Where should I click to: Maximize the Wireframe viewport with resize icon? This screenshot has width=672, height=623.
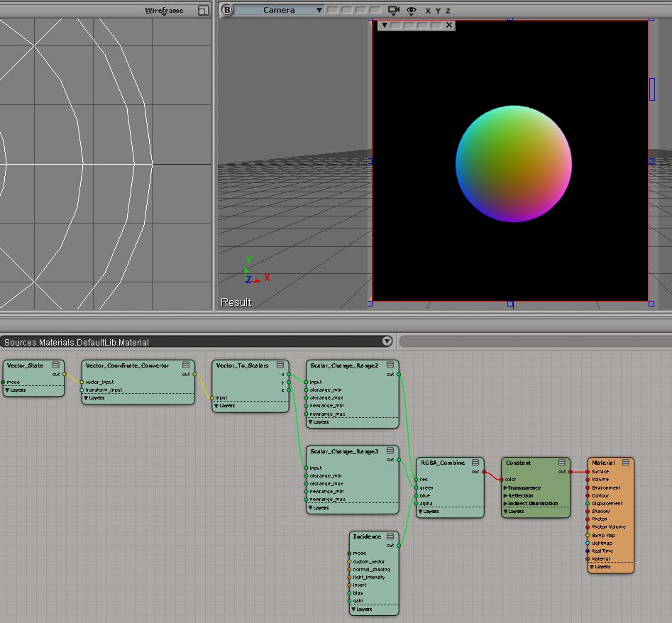click(203, 11)
